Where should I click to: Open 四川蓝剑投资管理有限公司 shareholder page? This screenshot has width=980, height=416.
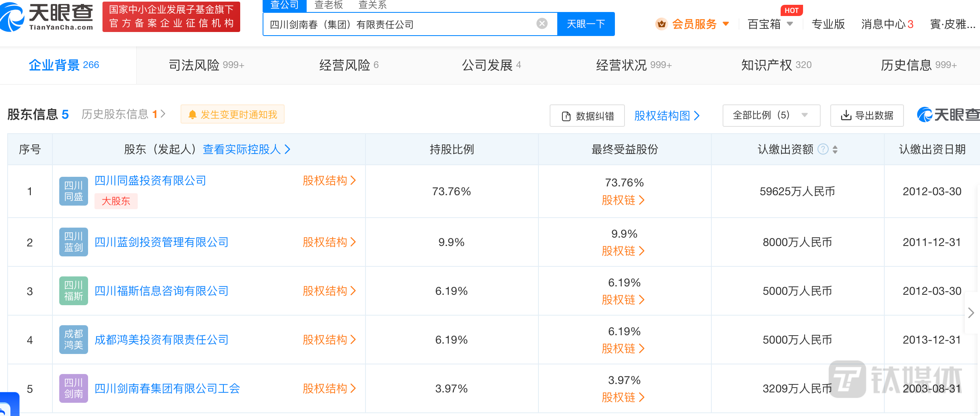[161, 242]
